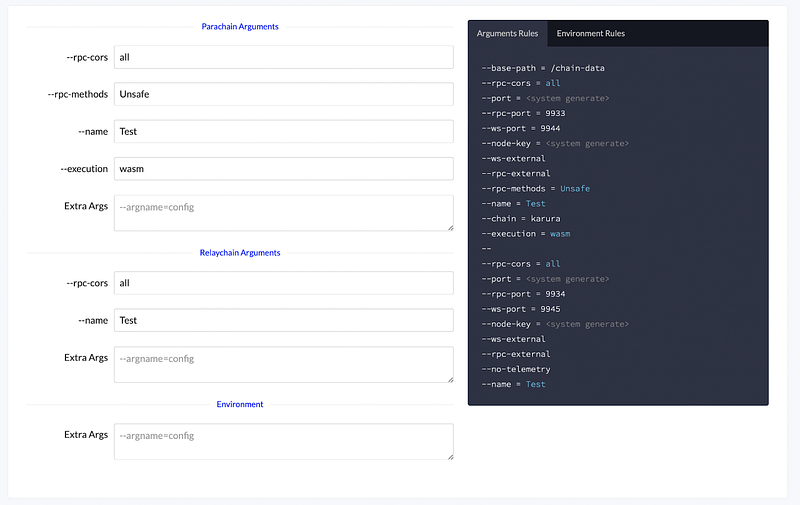Click the Relaychain --rpc-cors input field

click(x=283, y=283)
